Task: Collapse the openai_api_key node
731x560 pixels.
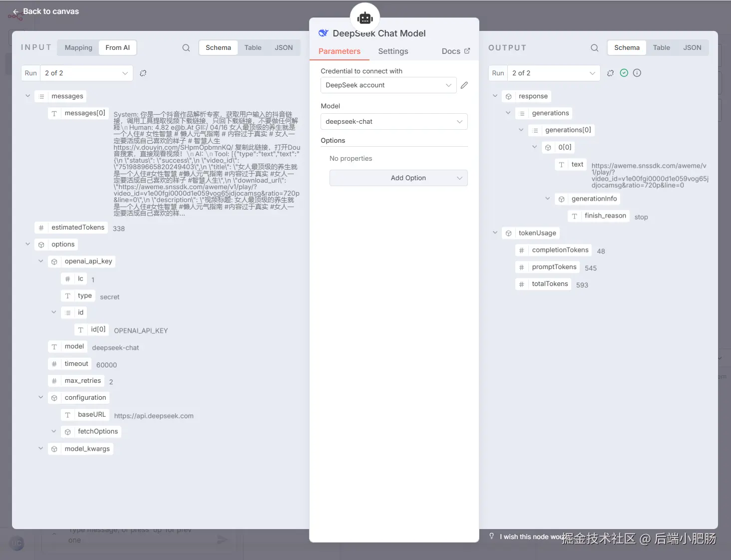Action: [41, 261]
